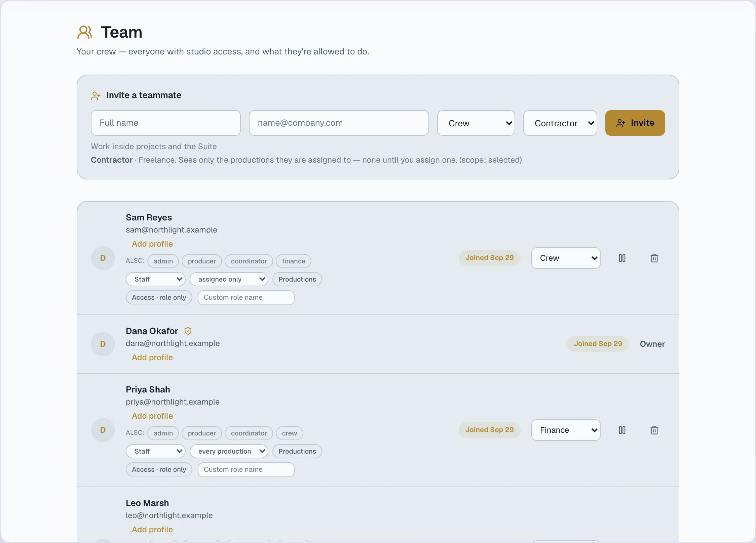Image resolution: width=756 pixels, height=543 pixels.
Task: Click Add profile under Sam Reyes
Action: [x=152, y=244]
